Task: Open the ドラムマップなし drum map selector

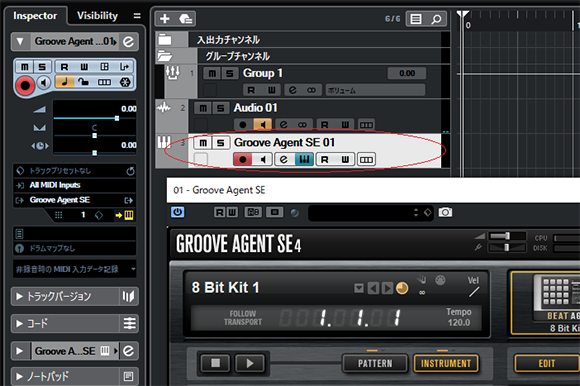Action: 75,248
